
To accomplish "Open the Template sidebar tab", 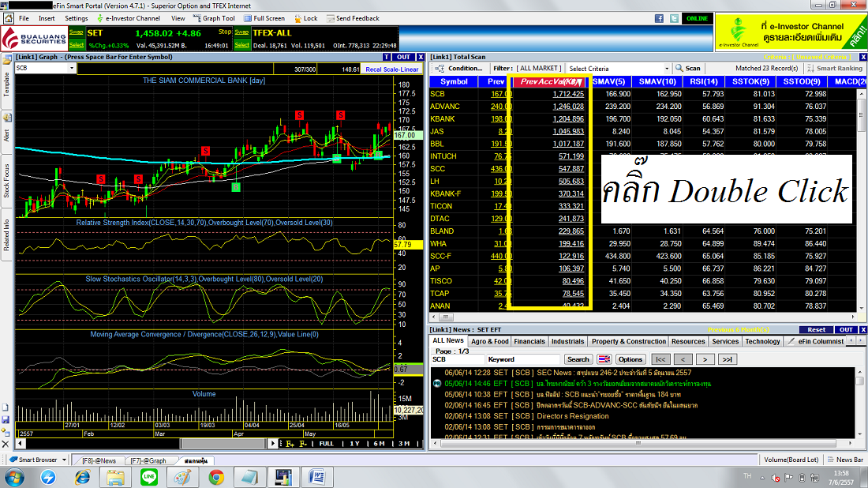I will (6, 84).
